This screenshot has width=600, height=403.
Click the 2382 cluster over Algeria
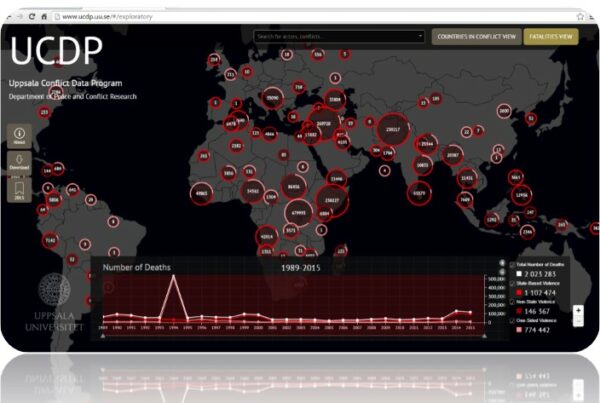(236, 146)
